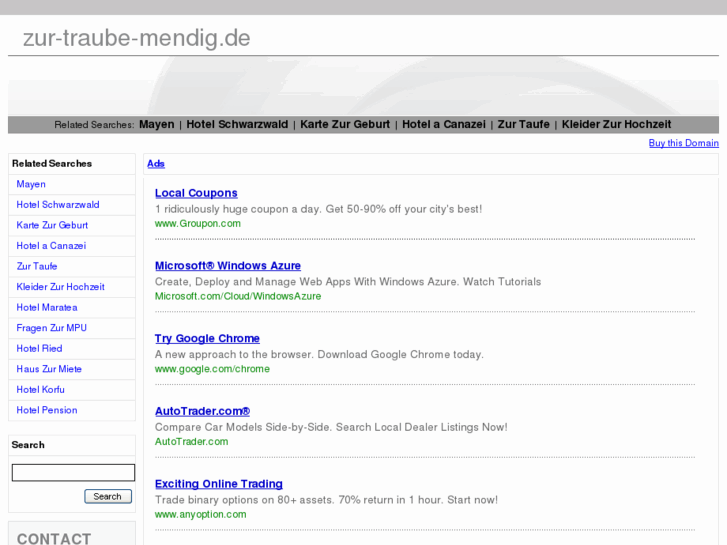Open Kleider Zur Hochzeit in the sidebar
Image resolution: width=727 pixels, height=545 pixels.
click(x=60, y=287)
